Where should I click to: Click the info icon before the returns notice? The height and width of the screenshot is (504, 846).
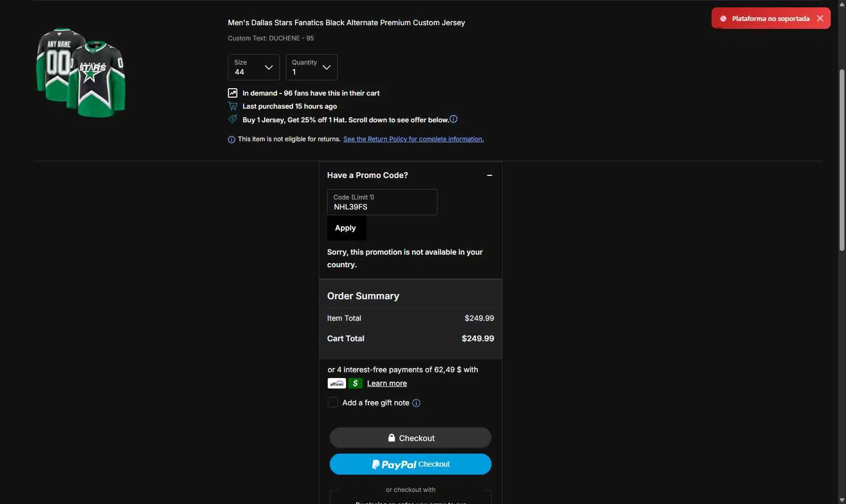[232, 140]
